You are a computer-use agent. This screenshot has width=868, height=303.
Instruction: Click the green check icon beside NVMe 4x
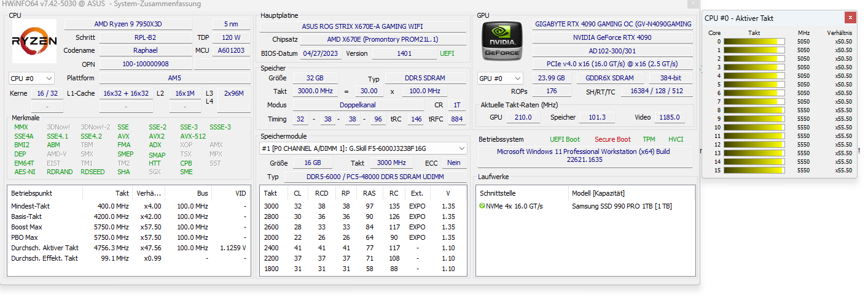point(482,206)
